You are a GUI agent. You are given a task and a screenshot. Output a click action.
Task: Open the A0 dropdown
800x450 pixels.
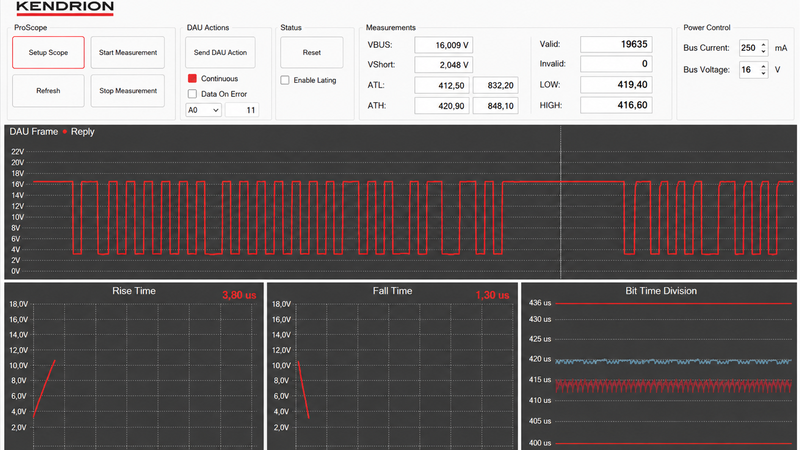coord(203,110)
